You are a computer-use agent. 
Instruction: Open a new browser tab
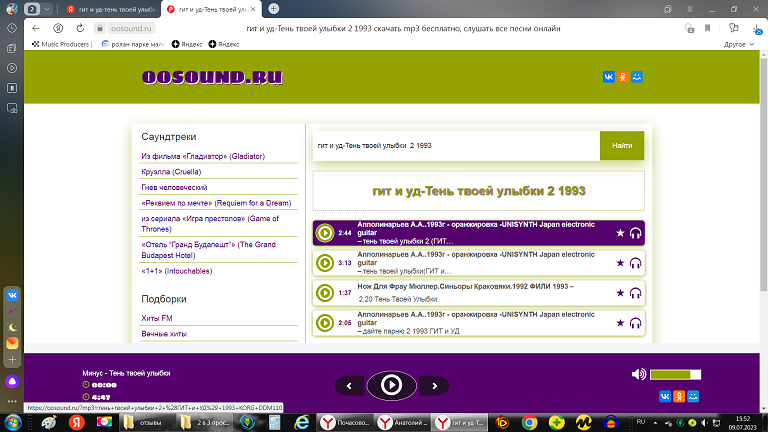pyautogui.click(x=274, y=9)
